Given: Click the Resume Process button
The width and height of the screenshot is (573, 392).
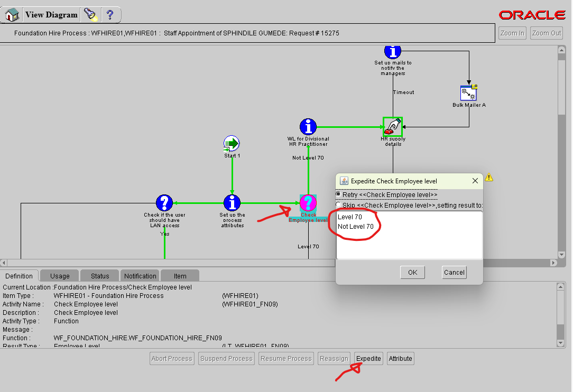Looking at the screenshot, I should tap(286, 358).
